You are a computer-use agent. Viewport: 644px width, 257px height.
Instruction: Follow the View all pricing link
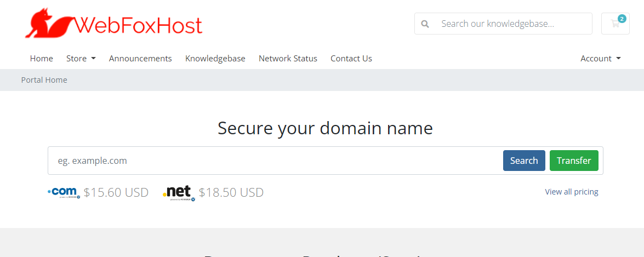click(x=571, y=192)
